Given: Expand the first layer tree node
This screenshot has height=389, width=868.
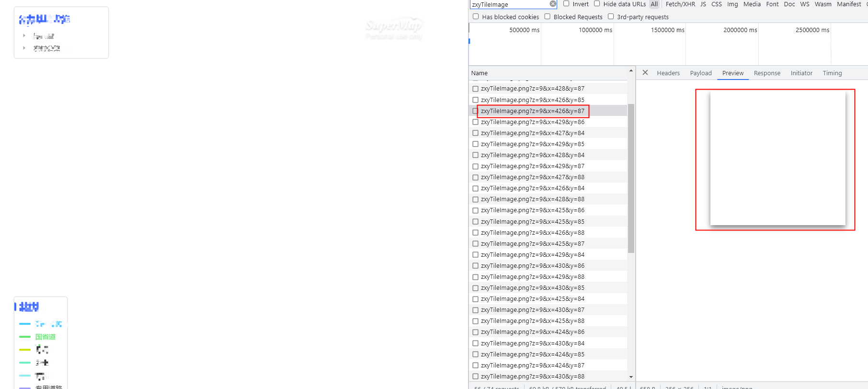Looking at the screenshot, I should pyautogui.click(x=24, y=35).
